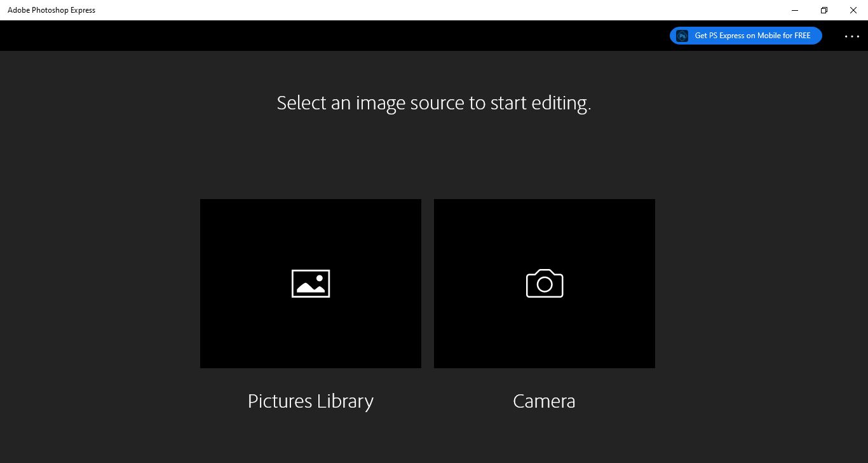The height and width of the screenshot is (463, 868).
Task: Click the Adobe Photoshop Express title bar text
Action: 51,10
